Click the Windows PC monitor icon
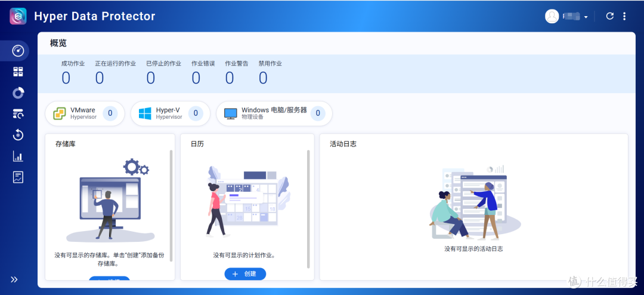This screenshot has width=644, height=295. tap(230, 114)
